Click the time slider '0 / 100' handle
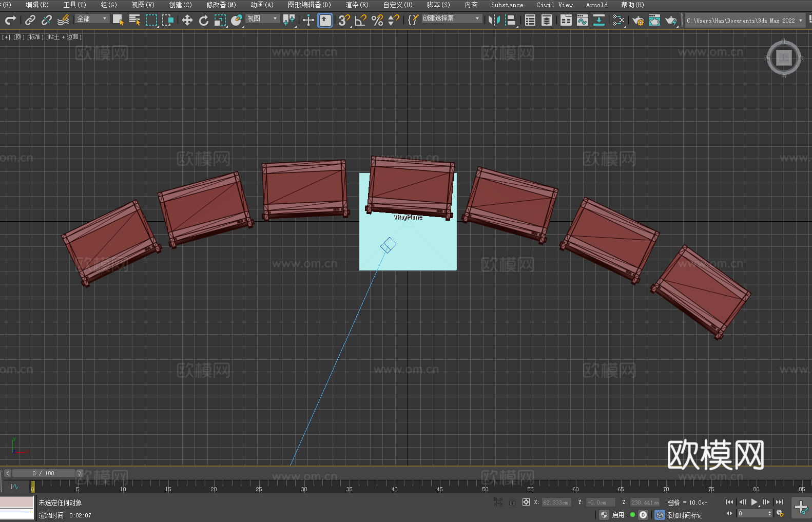Image resolution: width=812 pixels, height=522 pixels. (x=44, y=473)
